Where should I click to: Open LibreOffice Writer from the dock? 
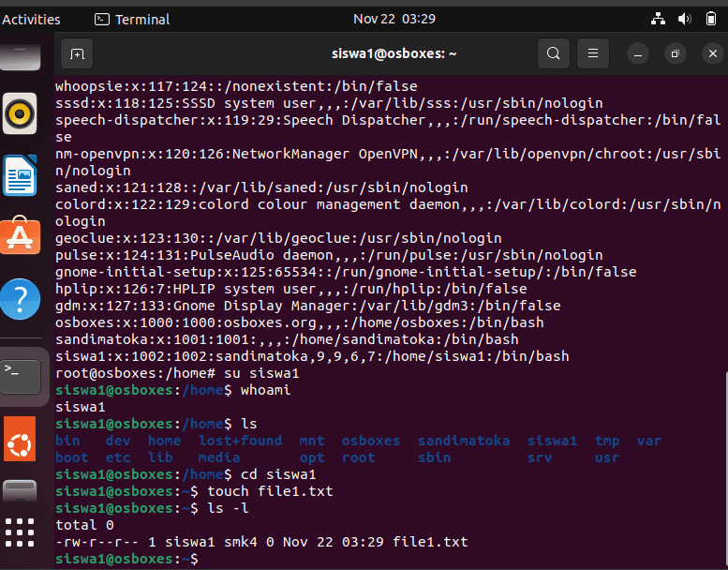pos(20,175)
